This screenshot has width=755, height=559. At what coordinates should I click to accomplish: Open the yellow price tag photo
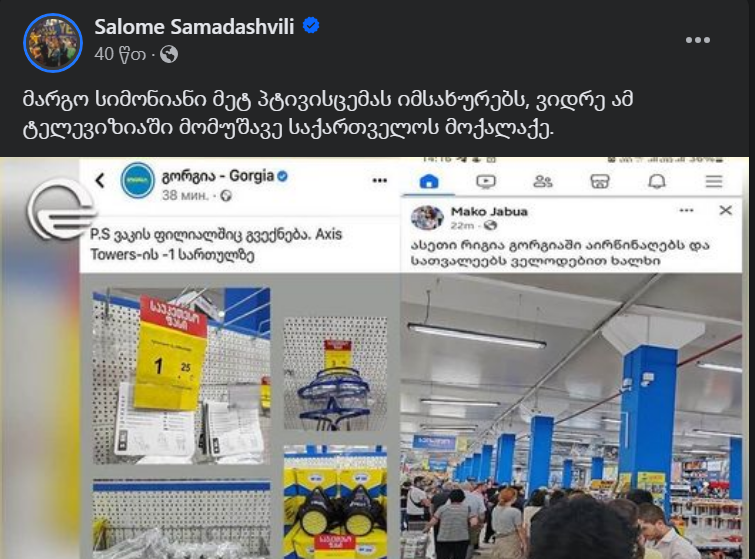[x=182, y=376]
